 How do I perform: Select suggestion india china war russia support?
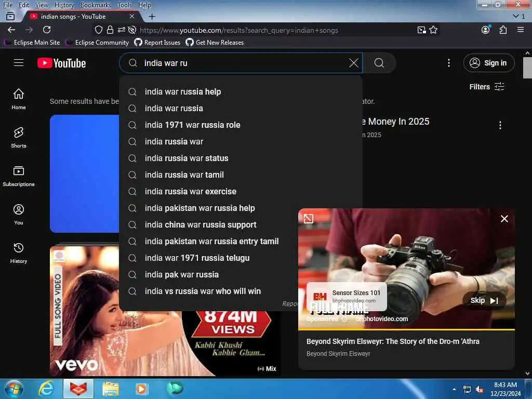click(x=208, y=224)
